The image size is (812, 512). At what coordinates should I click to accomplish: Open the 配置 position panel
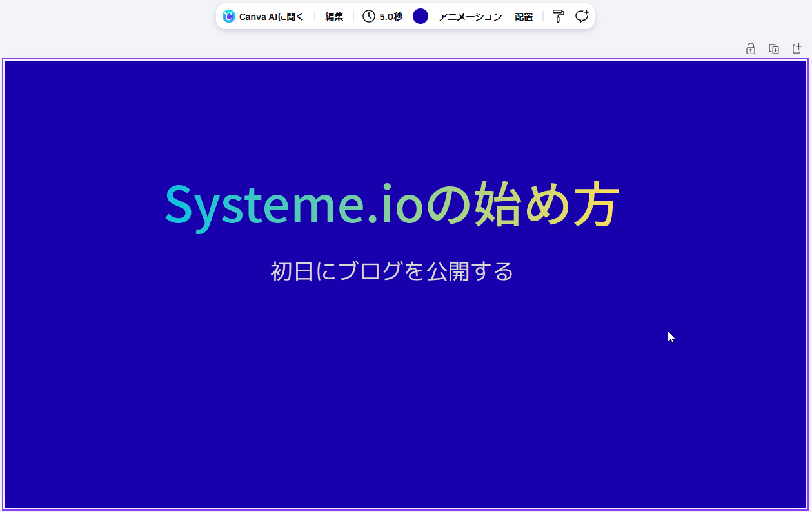coord(524,17)
